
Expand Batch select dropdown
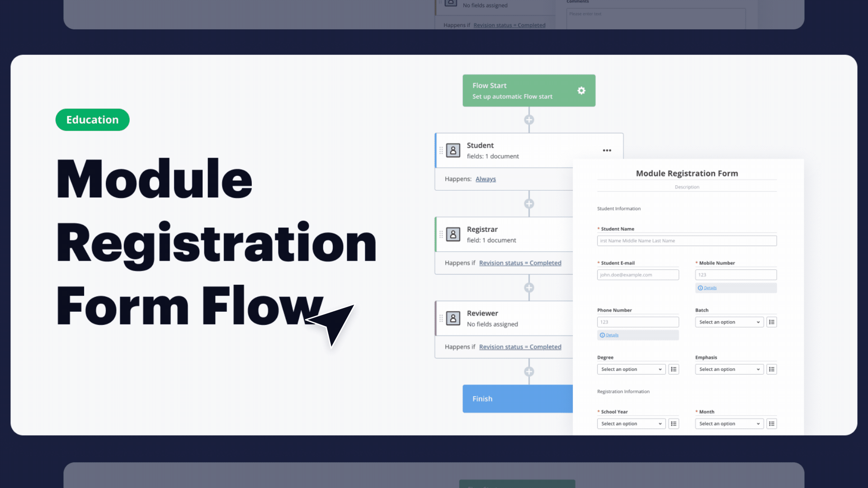point(729,322)
